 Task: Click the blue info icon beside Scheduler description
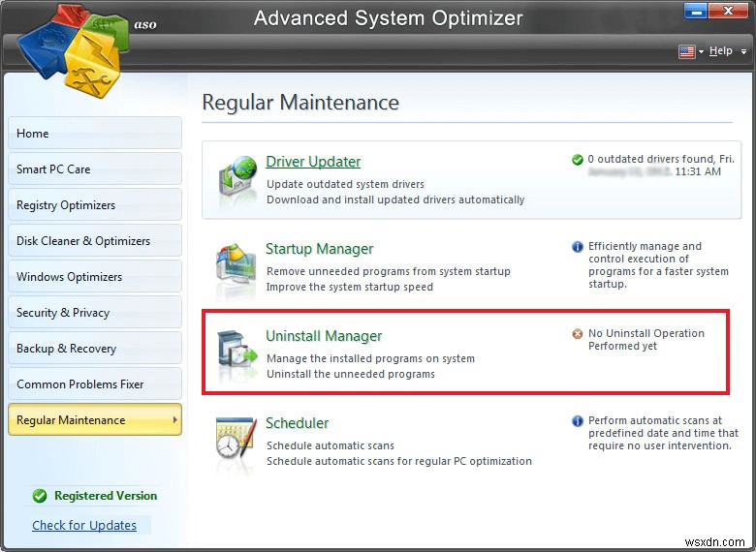point(577,421)
